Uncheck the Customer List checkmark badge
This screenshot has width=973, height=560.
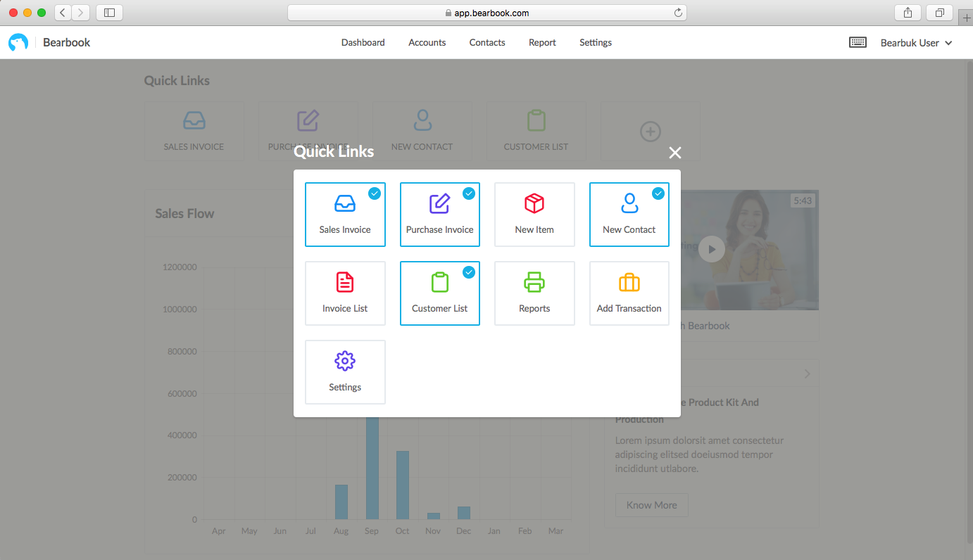[469, 272]
